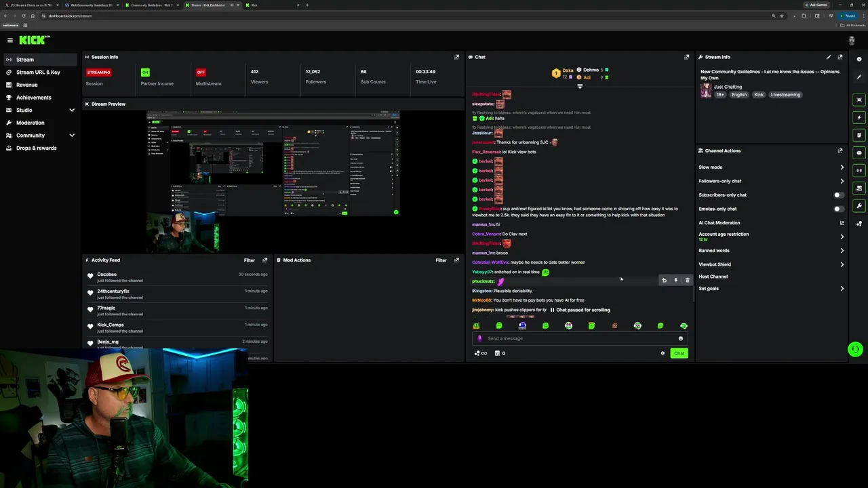This screenshot has height=488, width=868.
Task: Click the Partner Income ON badge
Action: [145, 72]
